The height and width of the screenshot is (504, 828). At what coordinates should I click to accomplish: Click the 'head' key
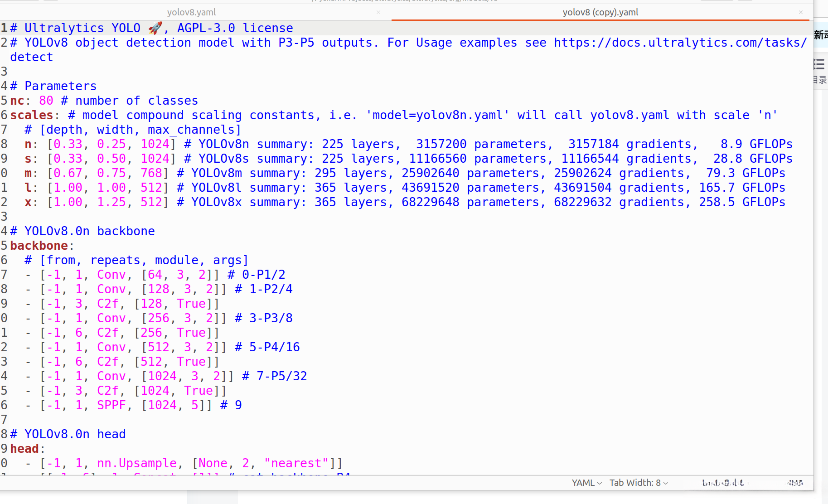pyautogui.click(x=24, y=449)
